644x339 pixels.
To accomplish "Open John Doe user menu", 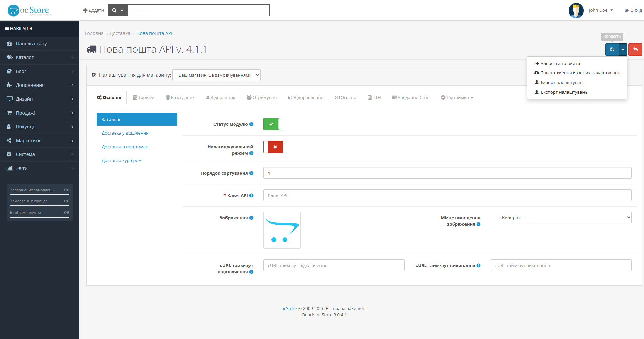I will click(601, 10).
